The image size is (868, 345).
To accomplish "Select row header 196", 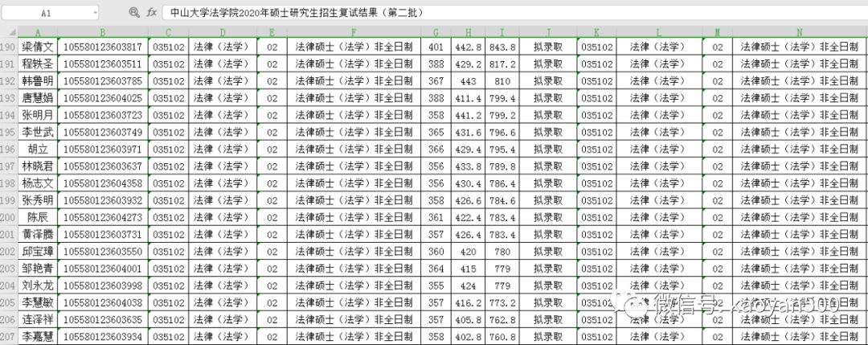I will [9, 150].
